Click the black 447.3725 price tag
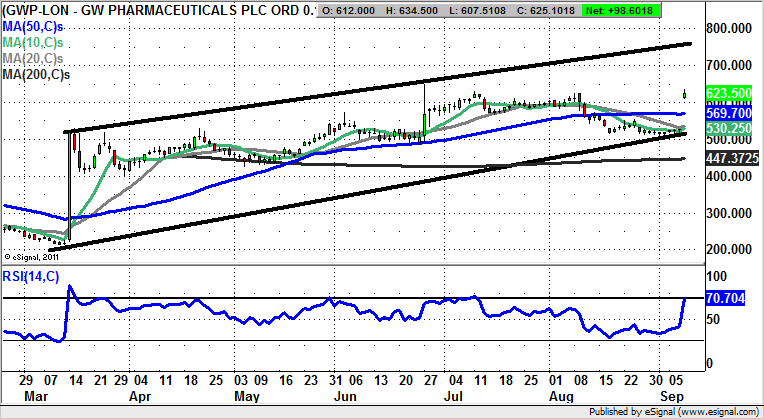 pyautogui.click(x=732, y=159)
